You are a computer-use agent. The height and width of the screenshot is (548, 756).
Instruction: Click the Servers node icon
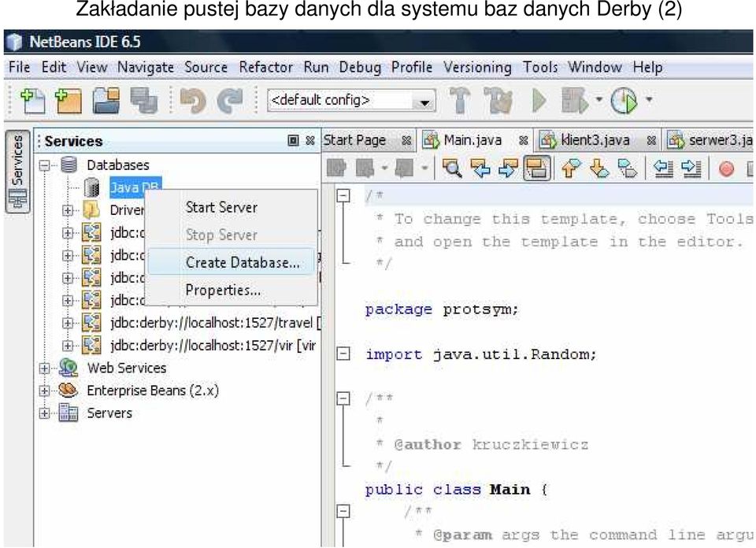click(x=69, y=413)
